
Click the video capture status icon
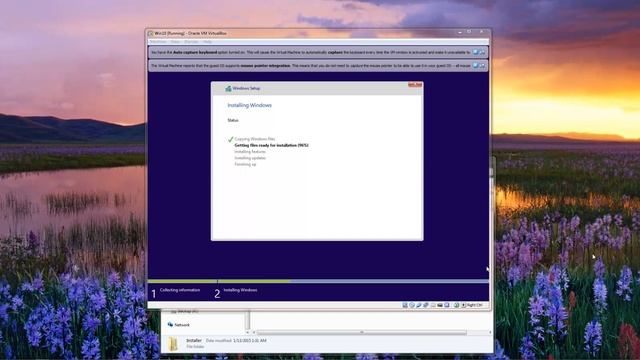click(x=447, y=305)
